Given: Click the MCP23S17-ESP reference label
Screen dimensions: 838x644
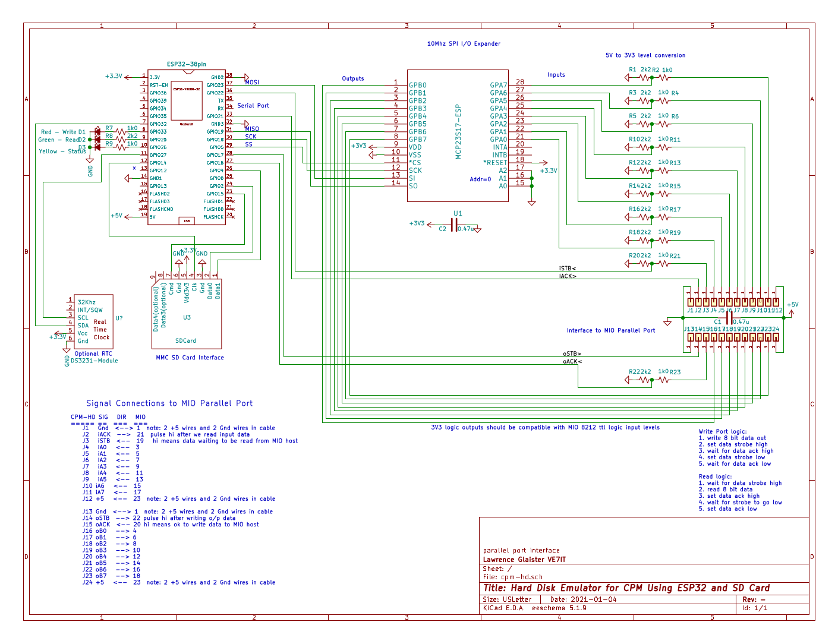Looking at the screenshot, I should point(458,132).
